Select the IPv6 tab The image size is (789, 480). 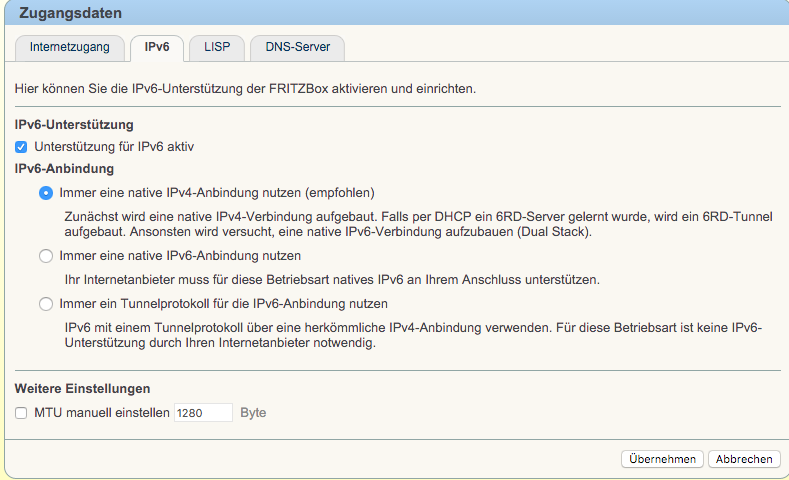point(157,47)
